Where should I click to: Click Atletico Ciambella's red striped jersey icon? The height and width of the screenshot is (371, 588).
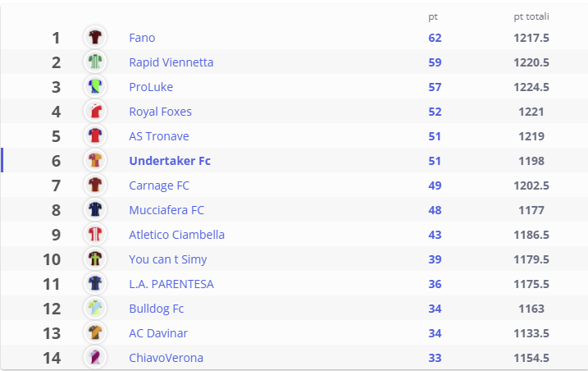pyautogui.click(x=95, y=234)
